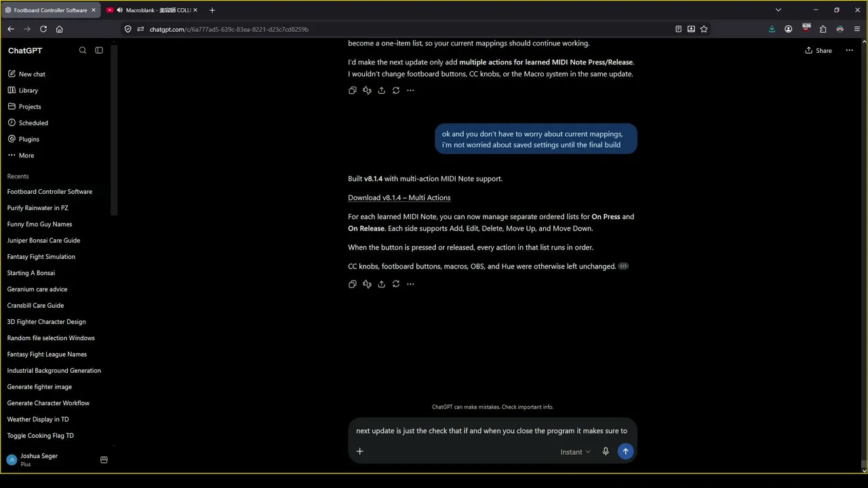Open the code badge after 'left unchanged'
Viewport: 868px width, 488px height.
coord(623,266)
